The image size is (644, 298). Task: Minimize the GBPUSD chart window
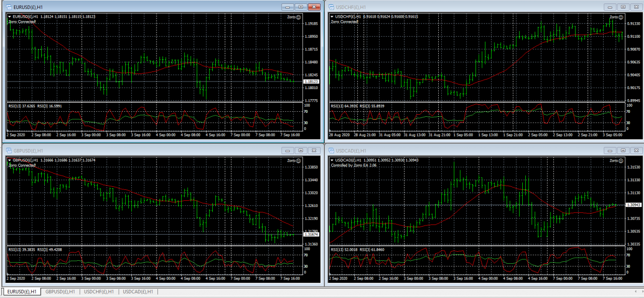[287, 151]
